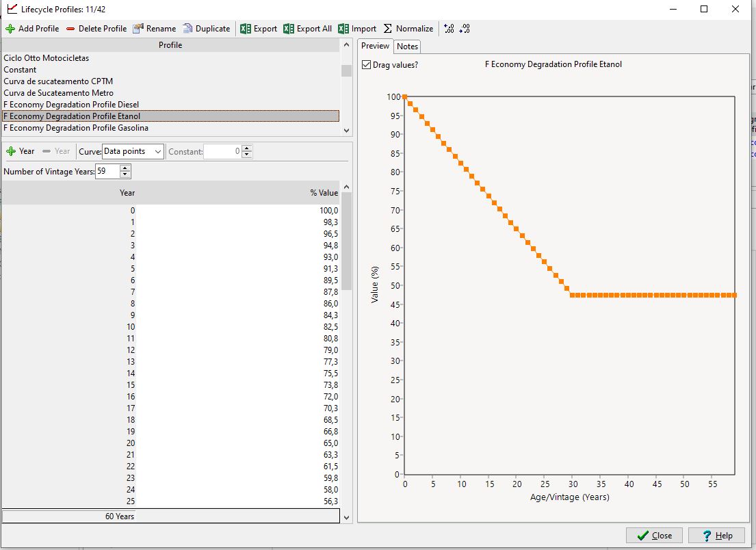The width and height of the screenshot is (756, 550).
Task: Maximize the Lifecycle Profiles window
Action: click(x=704, y=9)
